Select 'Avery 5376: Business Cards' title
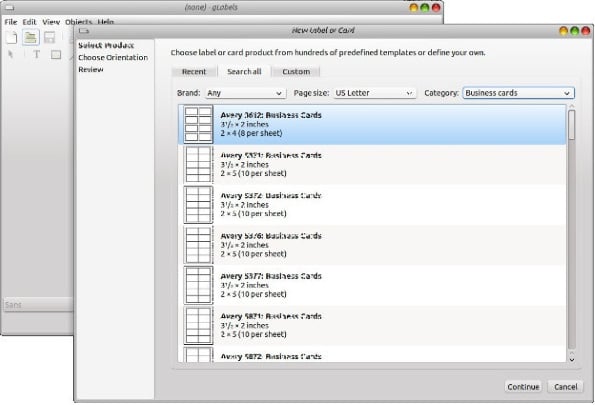Screen dimensions: 595x405 [271, 236]
